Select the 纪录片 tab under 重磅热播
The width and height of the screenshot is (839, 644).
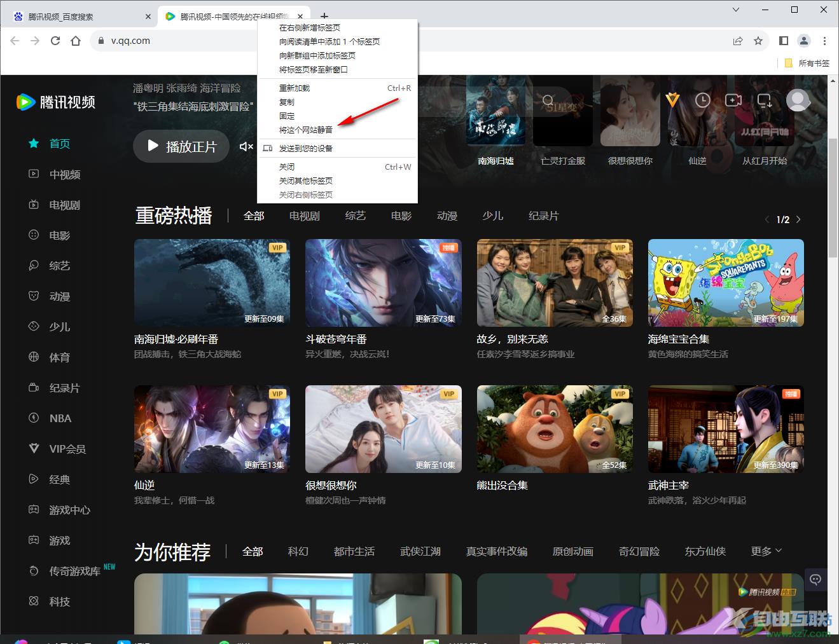pos(543,216)
